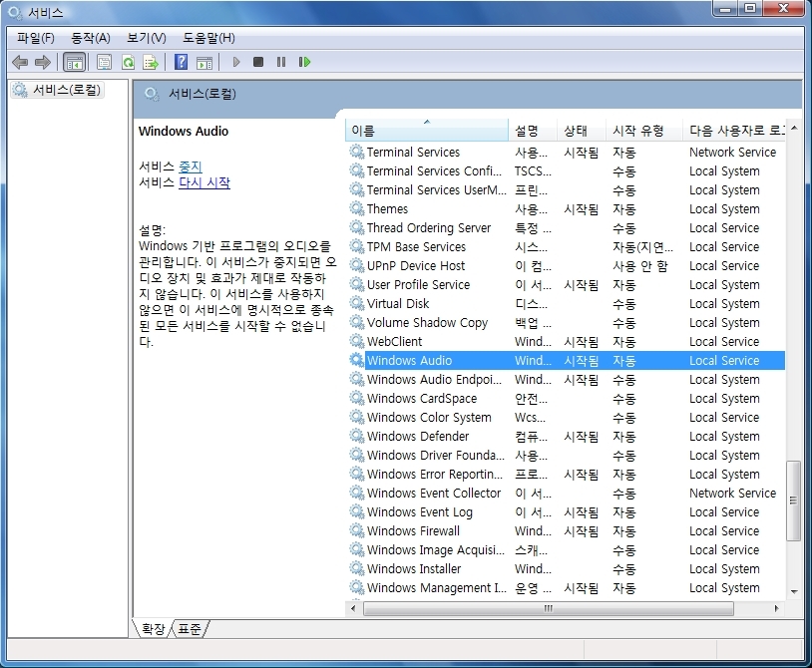Click the Stop Service square icon
Image resolution: width=812 pixels, height=668 pixels.
(x=258, y=62)
